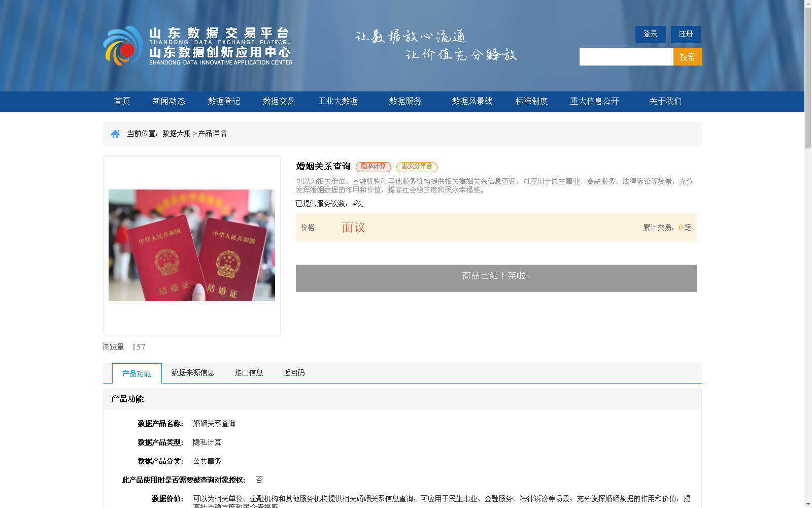The image size is (812, 508).
Task: Switch to the 数据来源信息 tab
Action: pyautogui.click(x=193, y=373)
